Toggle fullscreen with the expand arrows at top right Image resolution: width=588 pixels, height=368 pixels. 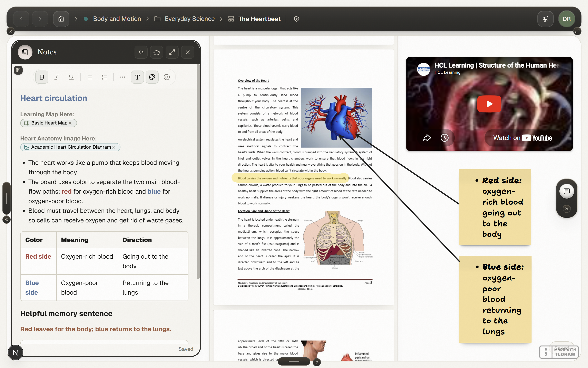pos(577,31)
